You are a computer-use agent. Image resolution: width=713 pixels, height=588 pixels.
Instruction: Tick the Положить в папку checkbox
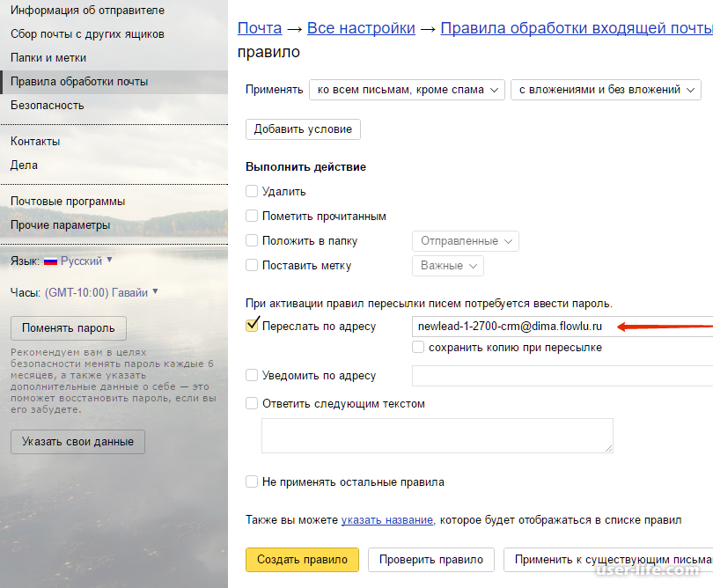click(252, 240)
